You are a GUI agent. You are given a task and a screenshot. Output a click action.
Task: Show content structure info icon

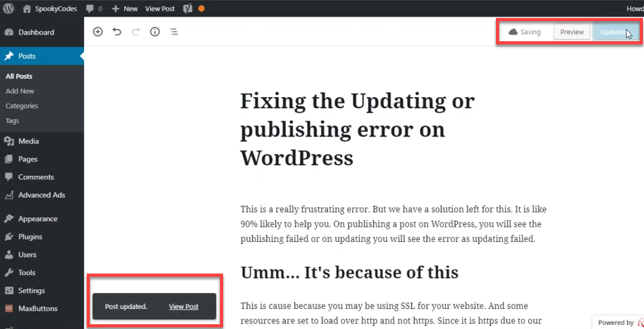[x=155, y=32]
